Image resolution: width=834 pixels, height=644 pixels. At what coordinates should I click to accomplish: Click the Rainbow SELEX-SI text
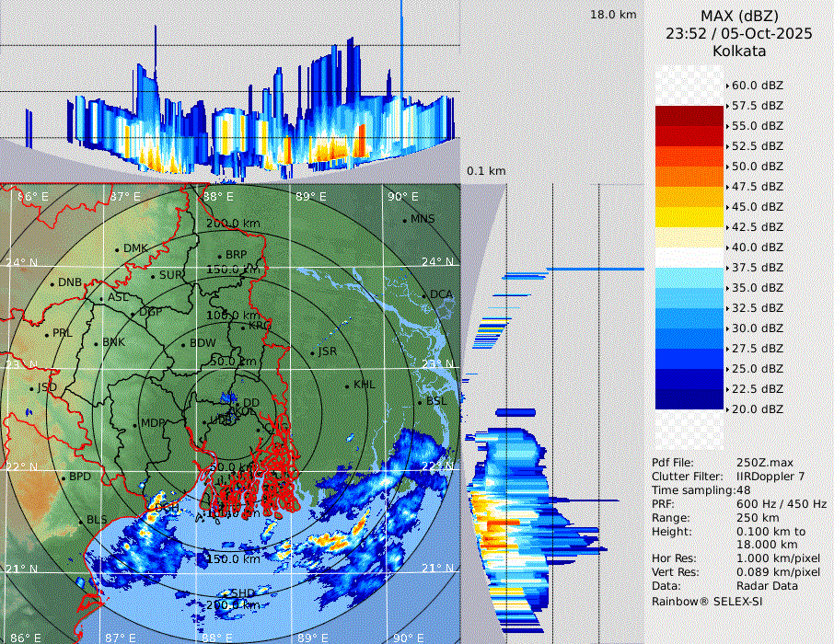coord(707,601)
